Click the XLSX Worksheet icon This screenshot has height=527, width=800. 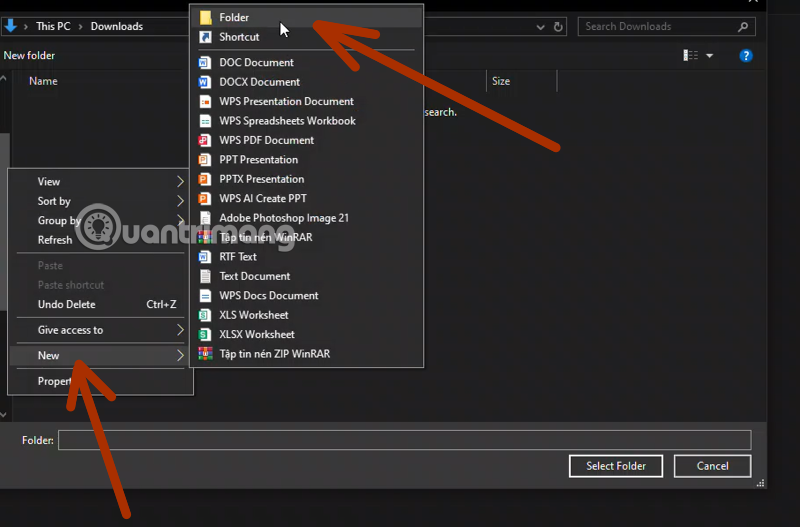coord(205,334)
